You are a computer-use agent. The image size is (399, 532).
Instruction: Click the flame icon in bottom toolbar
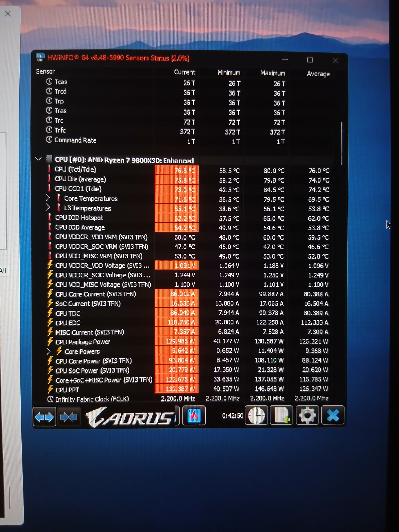(x=194, y=416)
